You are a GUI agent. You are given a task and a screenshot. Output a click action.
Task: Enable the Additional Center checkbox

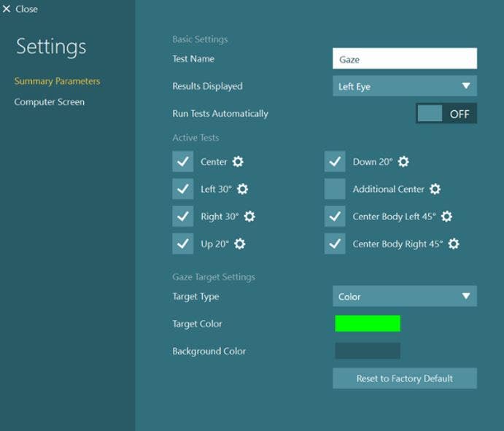335,189
